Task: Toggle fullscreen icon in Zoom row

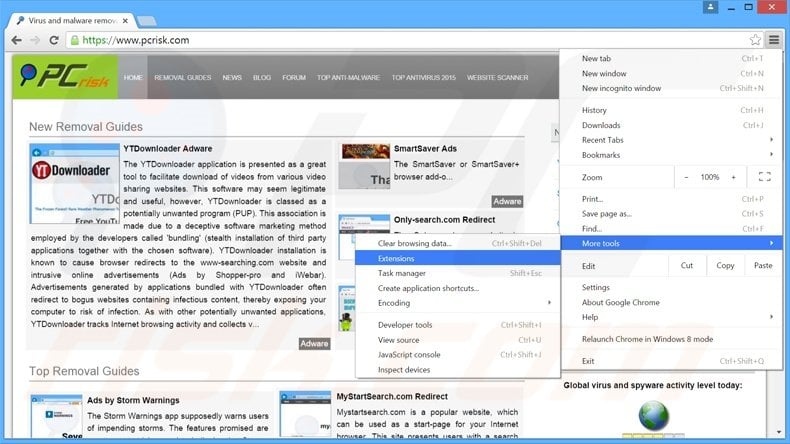Action: click(764, 177)
